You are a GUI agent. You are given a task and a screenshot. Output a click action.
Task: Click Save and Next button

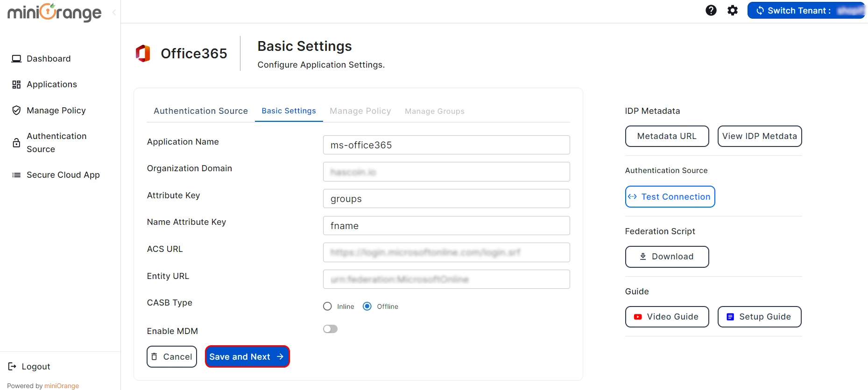(x=247, y=357)
